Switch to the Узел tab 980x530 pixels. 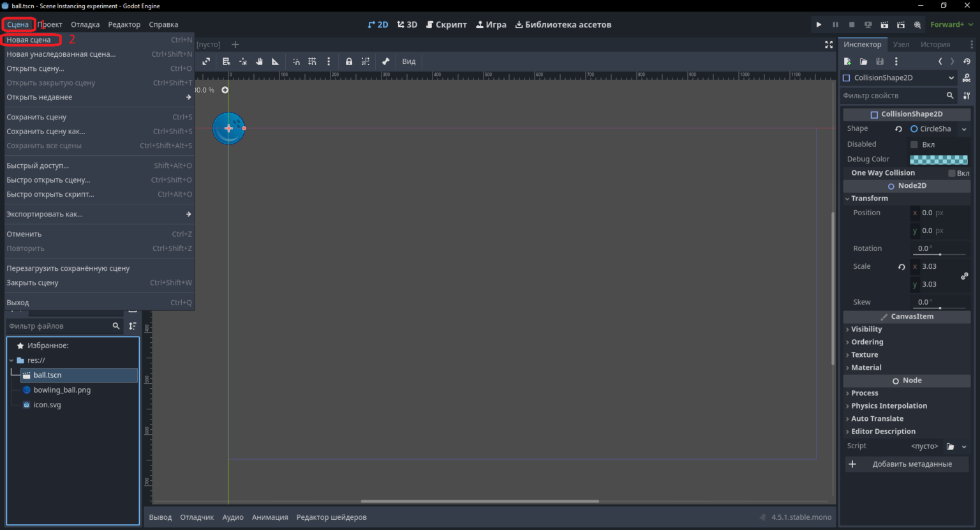[901, 44]
